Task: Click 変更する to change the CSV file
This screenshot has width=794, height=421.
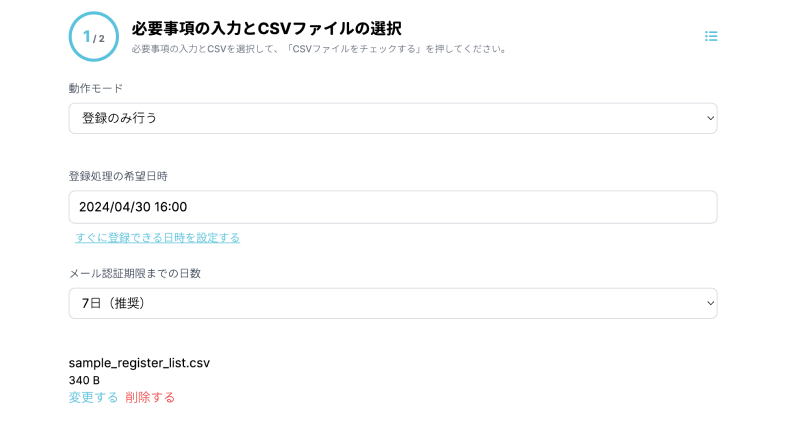Action: click(93, 397)
